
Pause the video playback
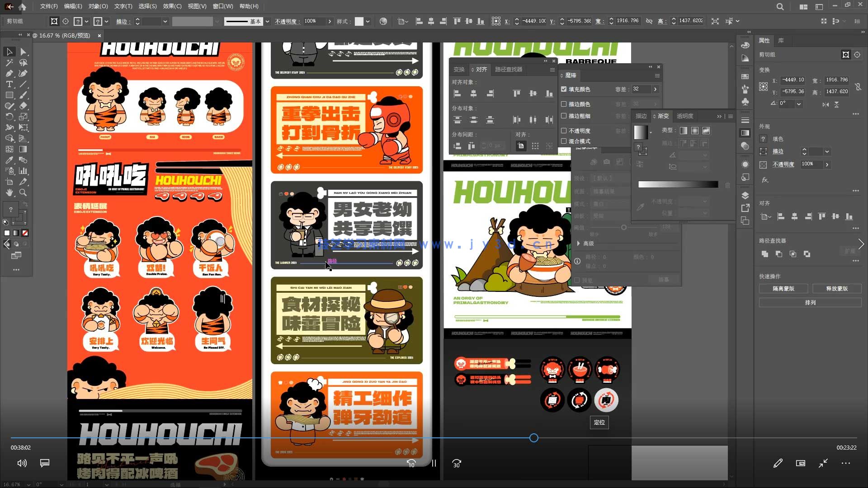(x=434, y=463)
